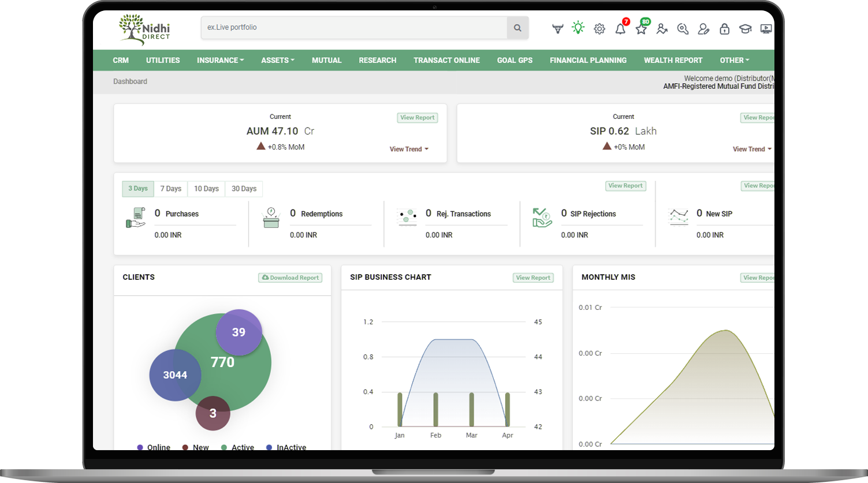Go to the GOAL GPS menu
The image size is (868, 483).
(515, 60)
